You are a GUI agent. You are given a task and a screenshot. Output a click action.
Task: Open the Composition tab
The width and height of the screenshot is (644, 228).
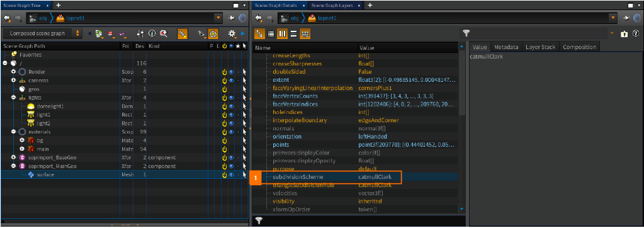[579, 47]
